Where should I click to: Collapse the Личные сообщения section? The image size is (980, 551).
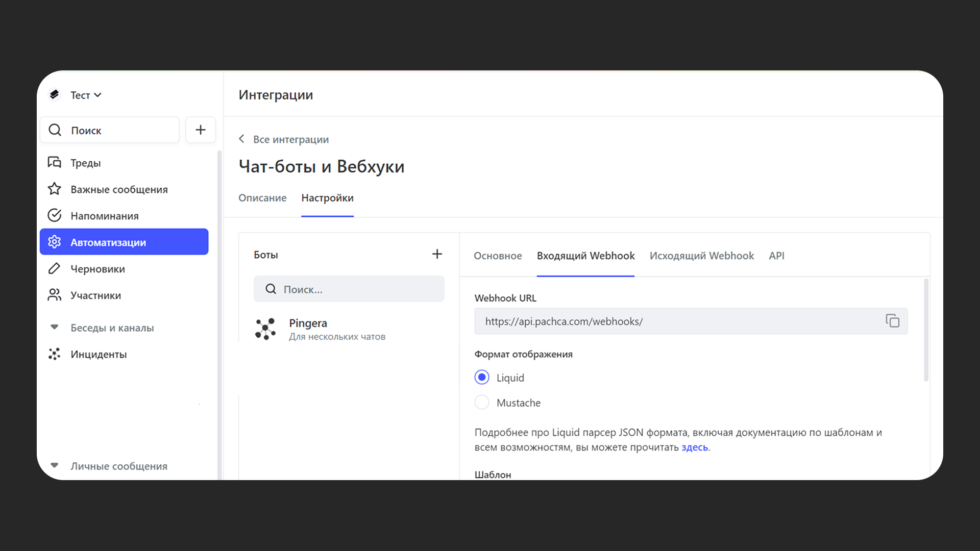[55, 465]
